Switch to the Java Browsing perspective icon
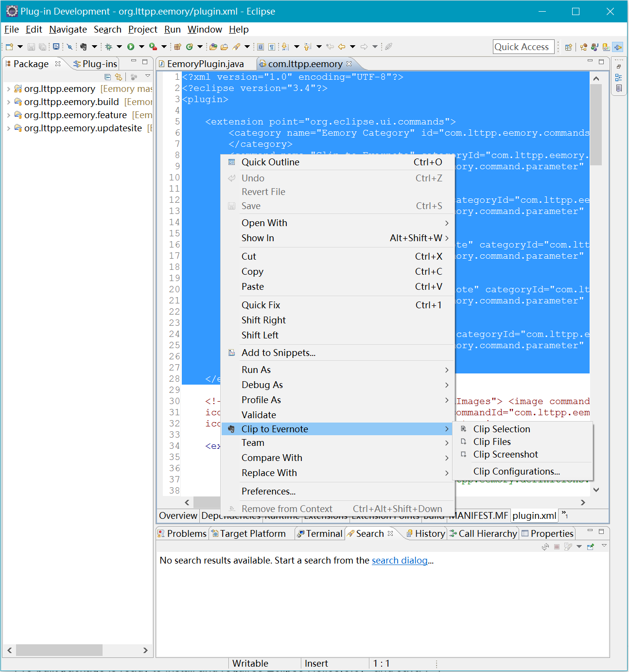The height and width of the screenshot is (672, 629). coord(583,47)
